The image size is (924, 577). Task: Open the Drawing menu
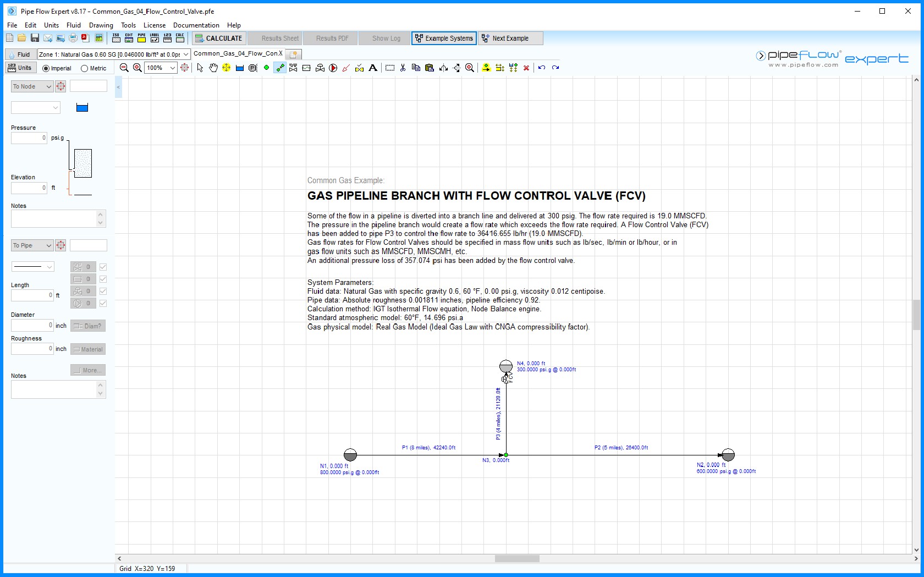pyautogui.click(x=101, y=25)
